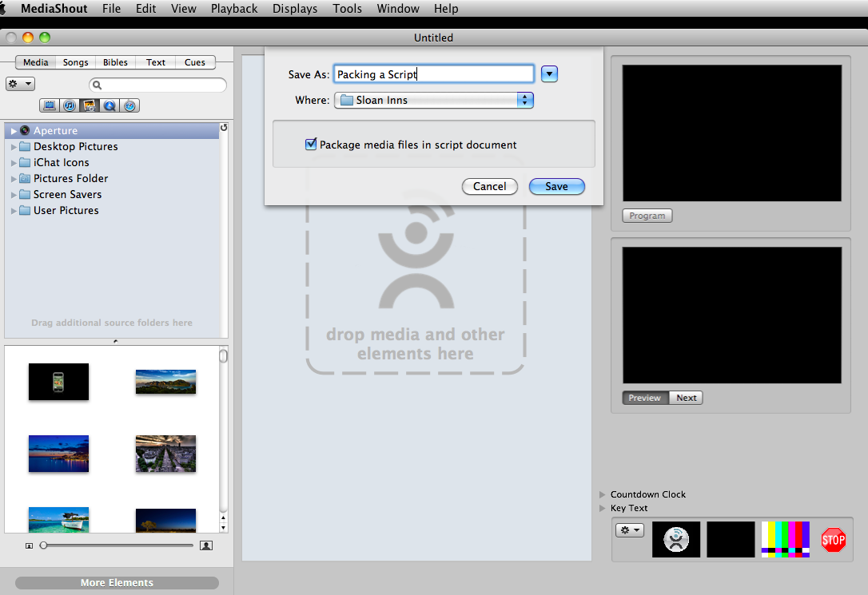
Task: Click the Aperture library icon
Action: [x=25, y=130]
